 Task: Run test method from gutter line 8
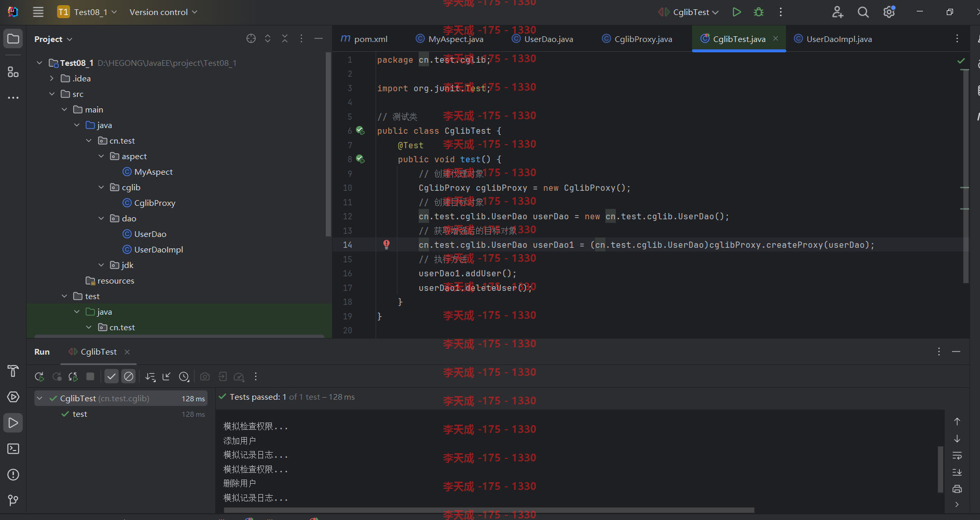pos(360,159)
